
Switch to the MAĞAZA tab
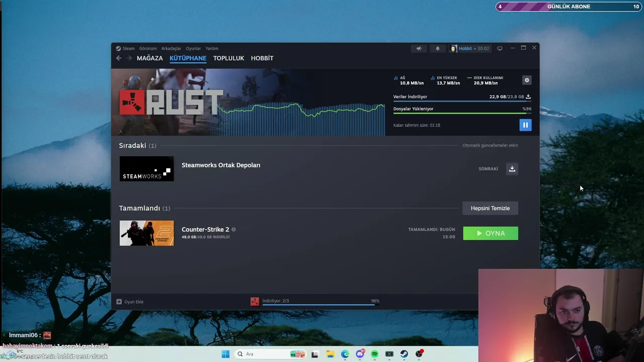150,58
